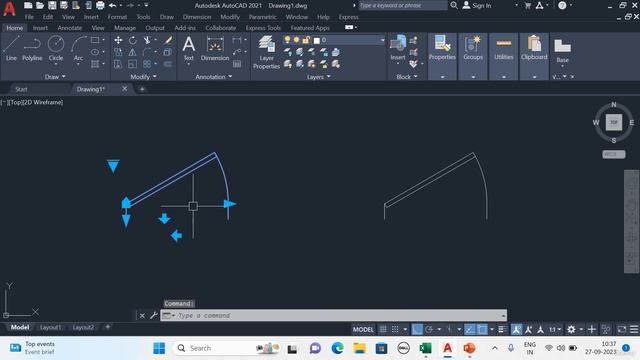Click Sign In
The height and width of the screenshot is (360, 640).
(x=477, y=5)
